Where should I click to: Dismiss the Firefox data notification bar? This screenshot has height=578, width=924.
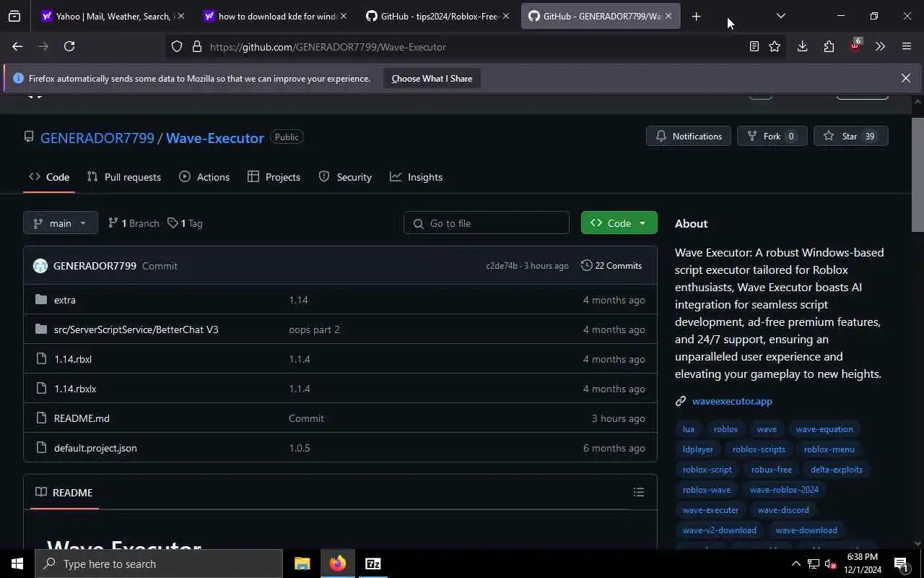[x=906, y=78]
